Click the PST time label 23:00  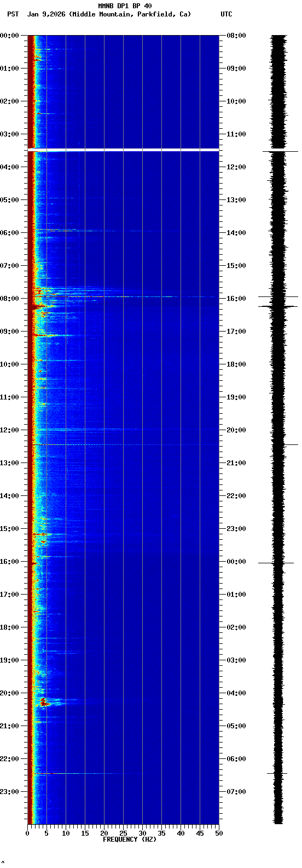click(10, 792)
